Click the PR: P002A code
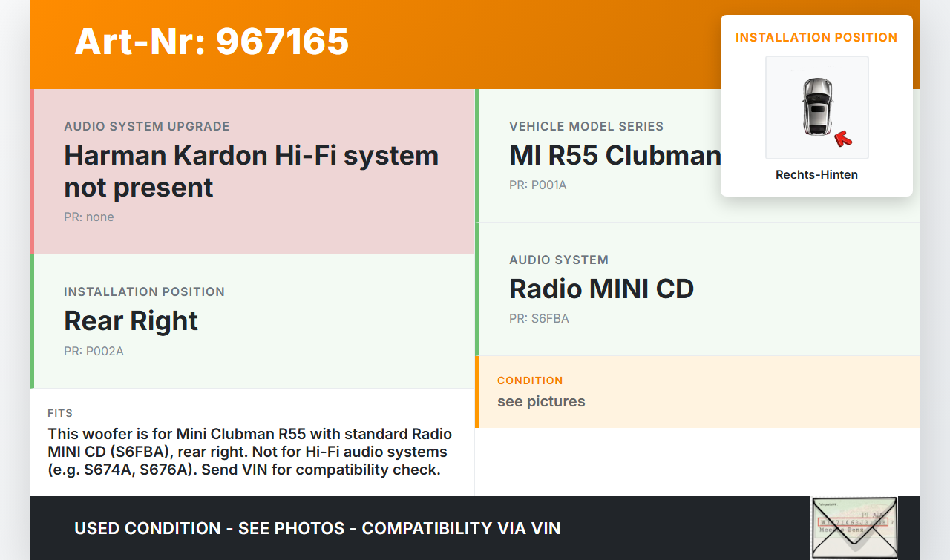Screen dimensions: 950x560 pyautogui.click(x=94, y=351)
